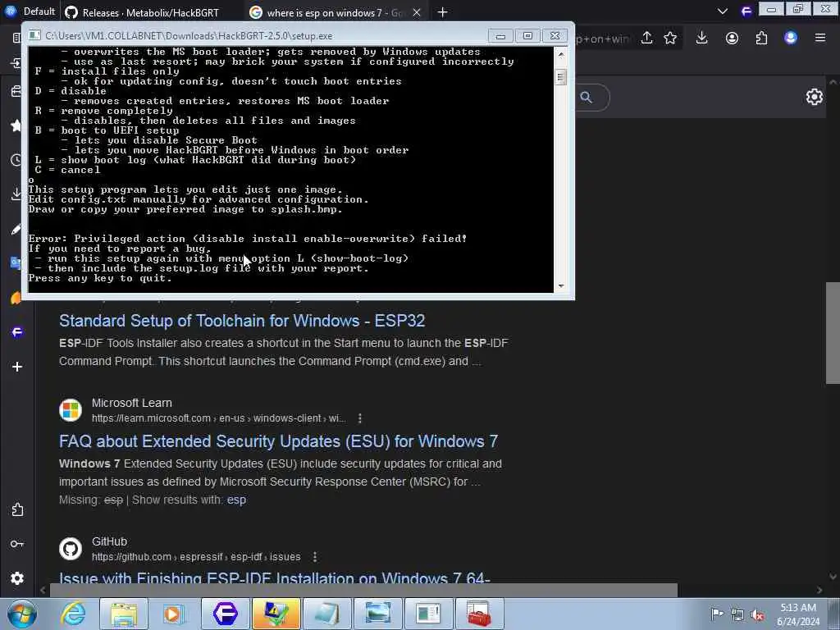Viewport: 840px width, 630px height.
Task: Open 'Standard Setup of Toolchain for Windows' result
Action: [x=242, y=321]
